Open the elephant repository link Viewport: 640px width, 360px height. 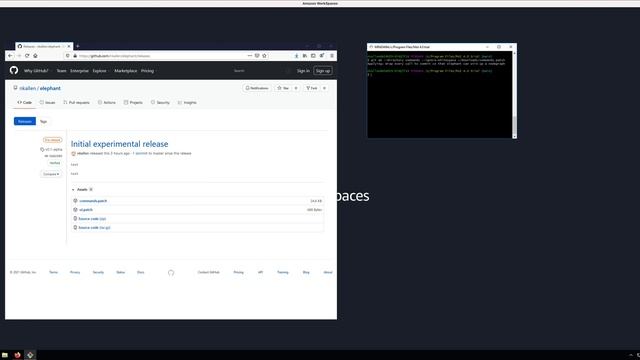point(50,88)
